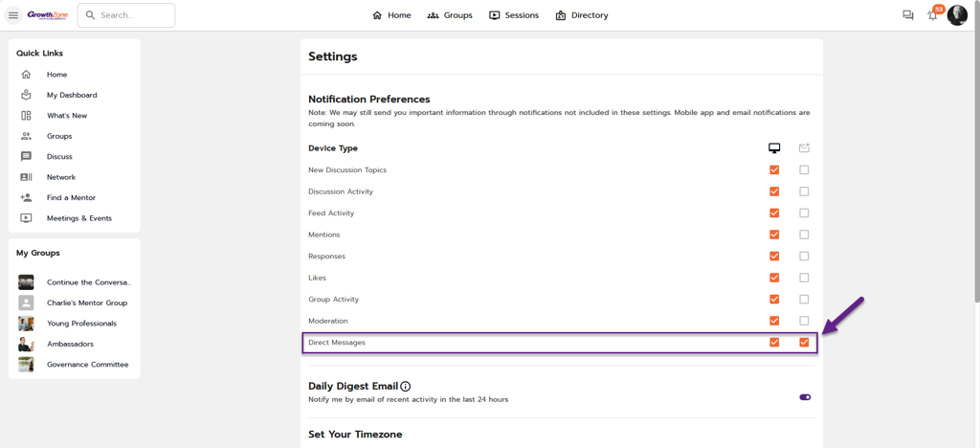
Task: Open the Ambassadors group thumbnail
Action: coord(26,345)
